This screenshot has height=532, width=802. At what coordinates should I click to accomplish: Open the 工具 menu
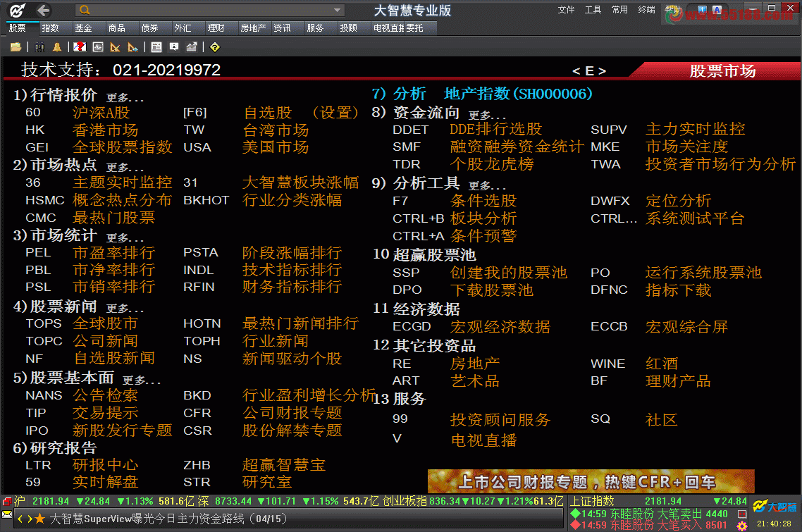(x=593, y=10)
